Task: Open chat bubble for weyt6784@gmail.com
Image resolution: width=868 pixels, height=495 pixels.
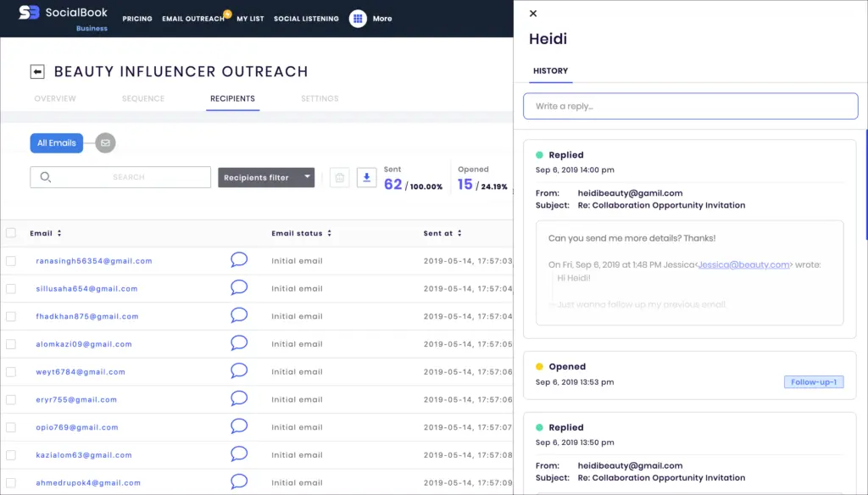Action: (x=239, y=371)
